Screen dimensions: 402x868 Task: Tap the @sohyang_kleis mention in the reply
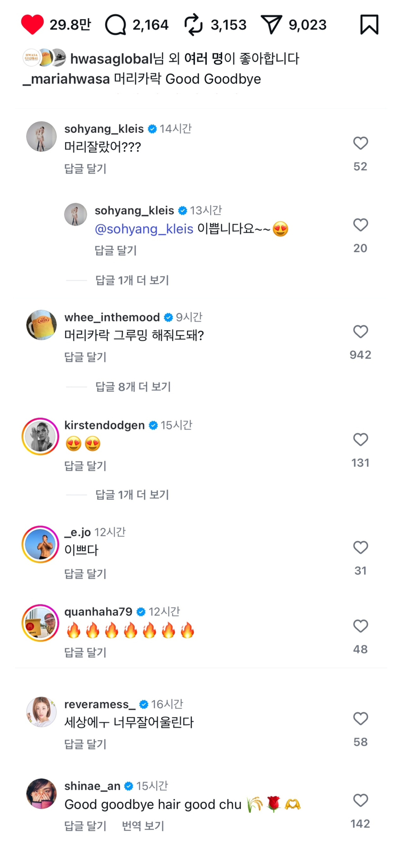(144, 229)
